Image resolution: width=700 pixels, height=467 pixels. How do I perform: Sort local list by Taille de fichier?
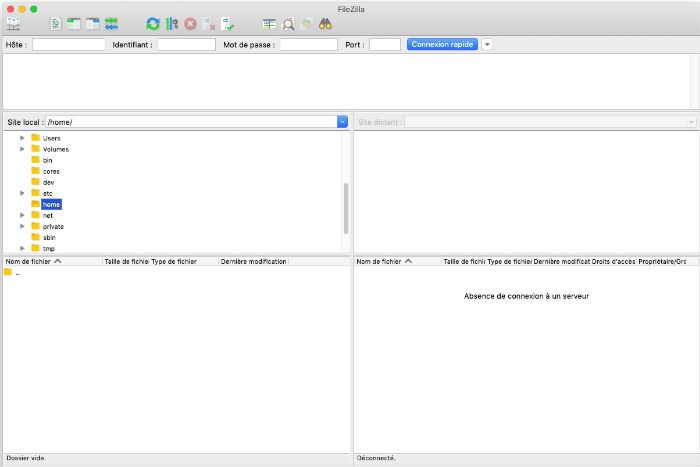(x=126, y=261)
